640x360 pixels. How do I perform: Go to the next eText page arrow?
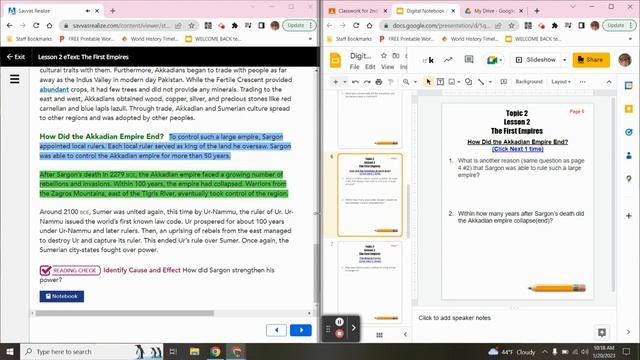301,330
